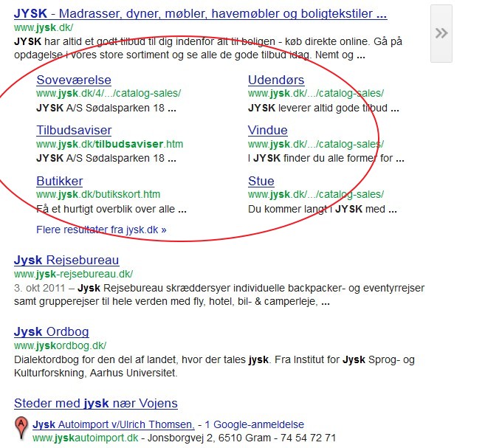Open the Tilbudsaviser sitelink
Screen dimensions: 485x448
tap(74, 130)
